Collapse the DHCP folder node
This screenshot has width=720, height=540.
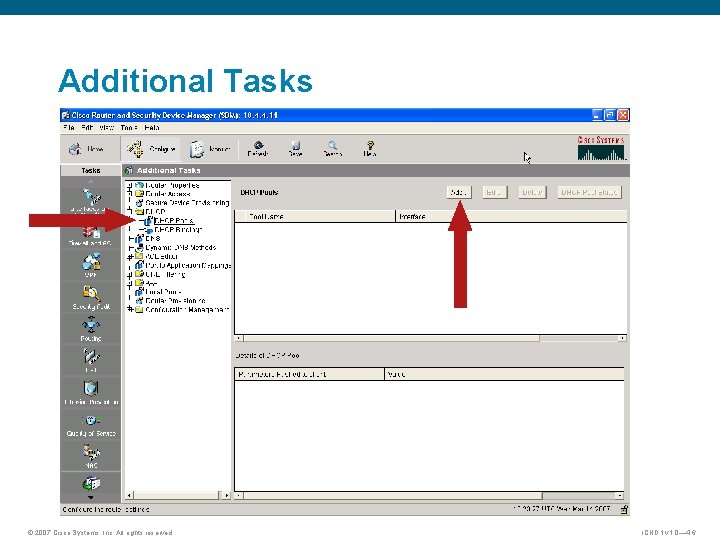pyautogui.click(x=130, y=212)
